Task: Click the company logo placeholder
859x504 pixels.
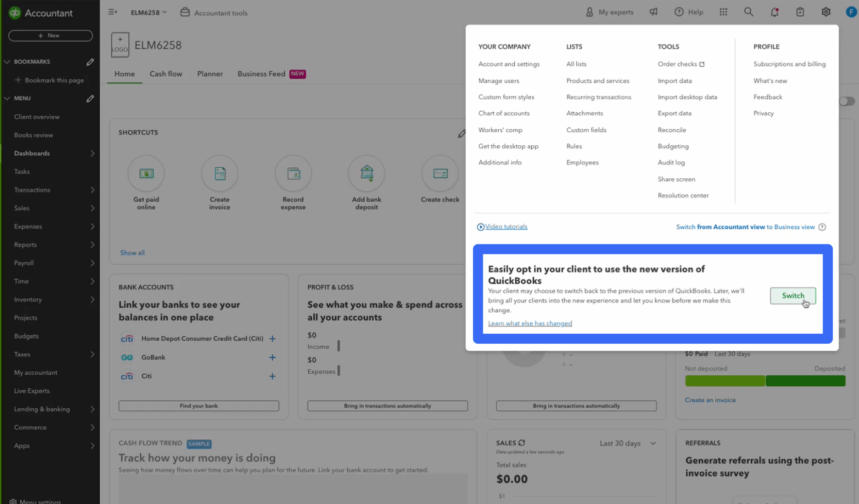Action: point(120,45)
